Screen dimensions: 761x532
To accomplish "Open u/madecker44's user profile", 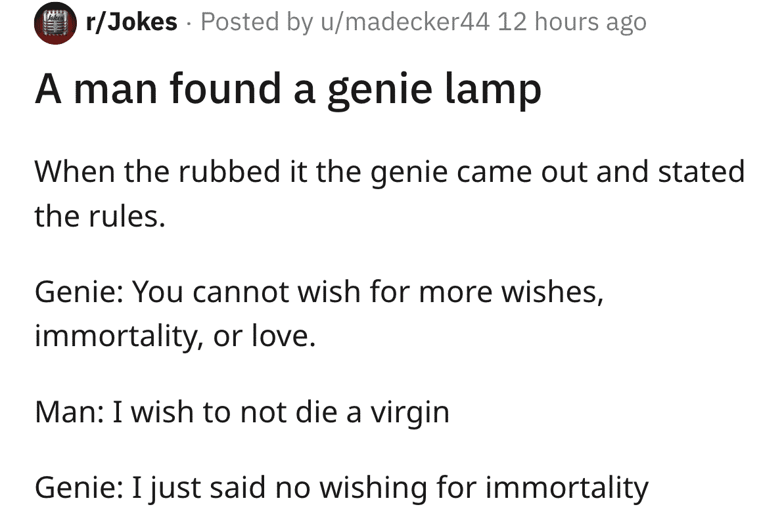I will click(405, 22).
